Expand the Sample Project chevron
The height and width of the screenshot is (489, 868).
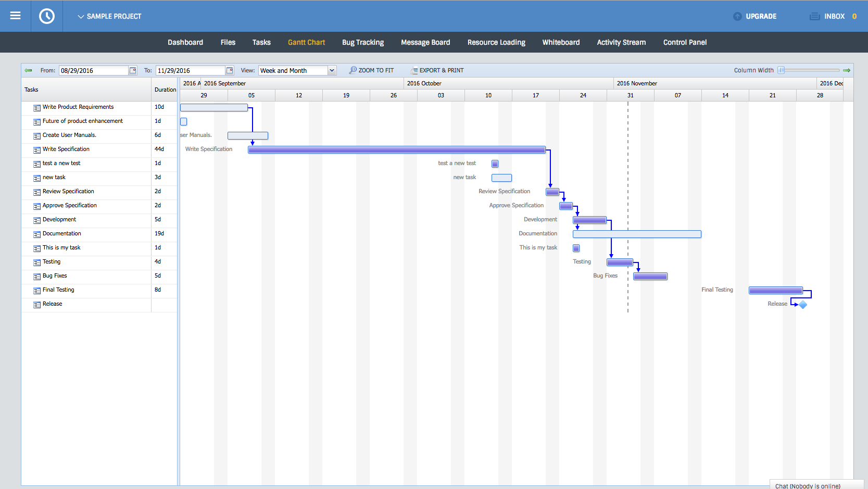pos(81,16)
